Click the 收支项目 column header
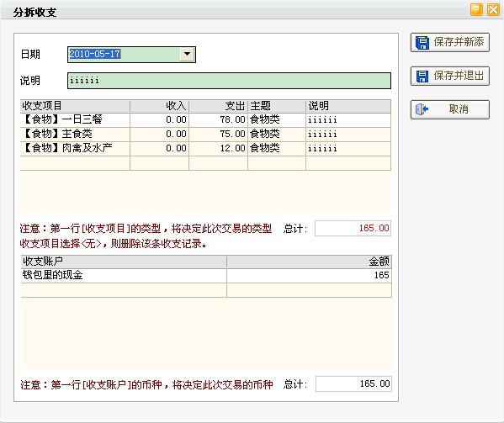Image resolution: width=504 pixels, height=423 pixels. pyautogui.click(x=75, y=106)
